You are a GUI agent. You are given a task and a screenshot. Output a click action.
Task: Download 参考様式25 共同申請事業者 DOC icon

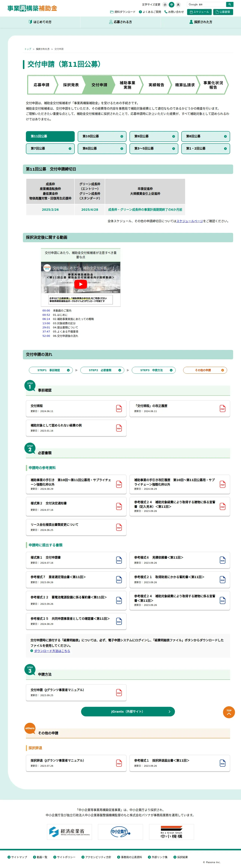pos(119,621)
